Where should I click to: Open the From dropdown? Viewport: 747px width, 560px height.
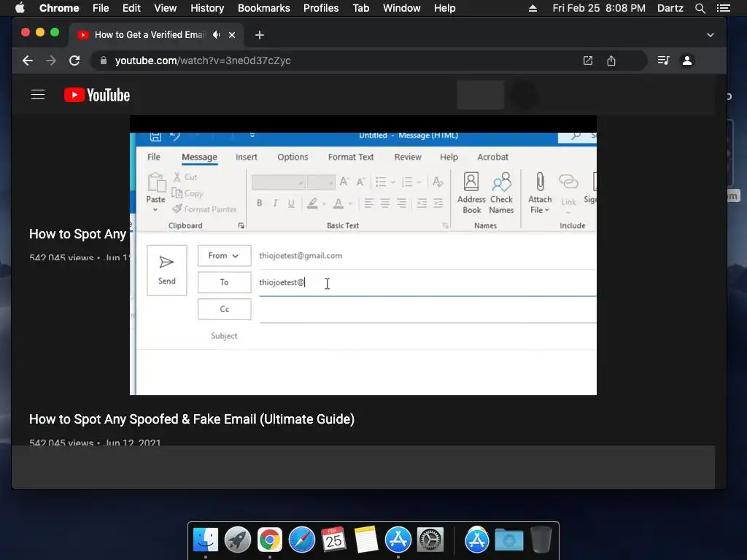224,256
